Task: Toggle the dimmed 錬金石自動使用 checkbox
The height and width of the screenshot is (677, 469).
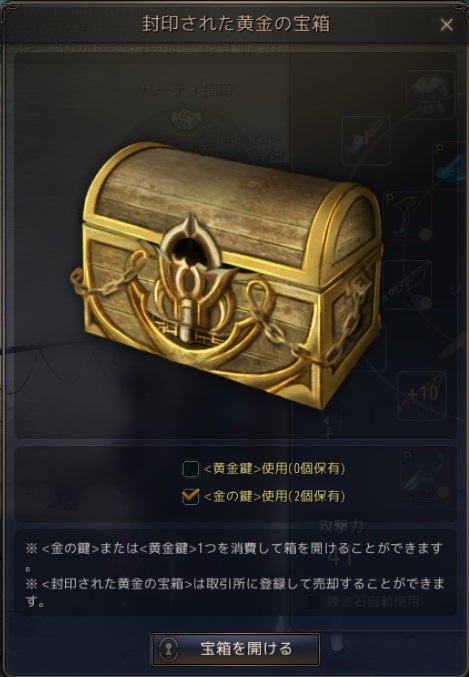Action: [x=314, y=602]
